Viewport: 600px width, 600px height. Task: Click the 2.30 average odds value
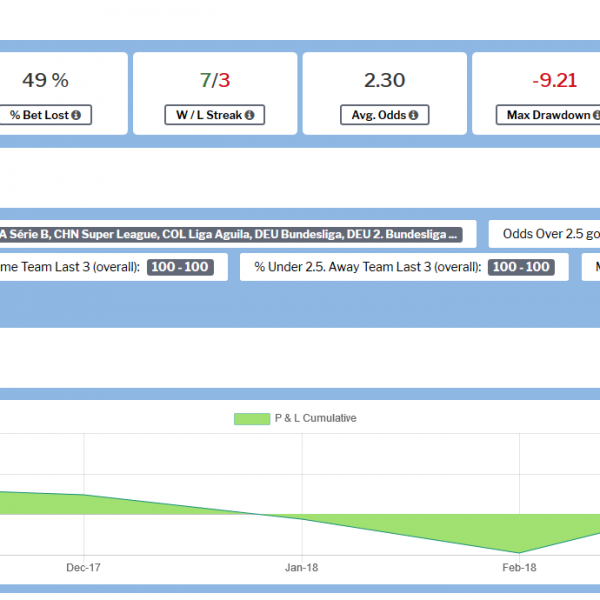click(385, 80)
